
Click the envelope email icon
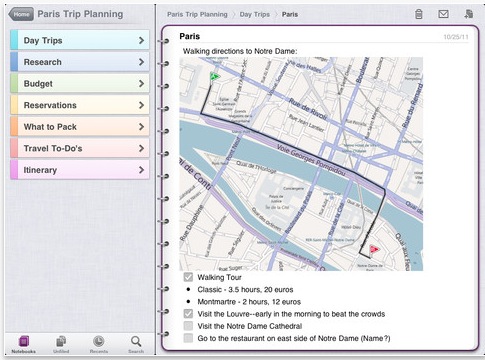443,14
